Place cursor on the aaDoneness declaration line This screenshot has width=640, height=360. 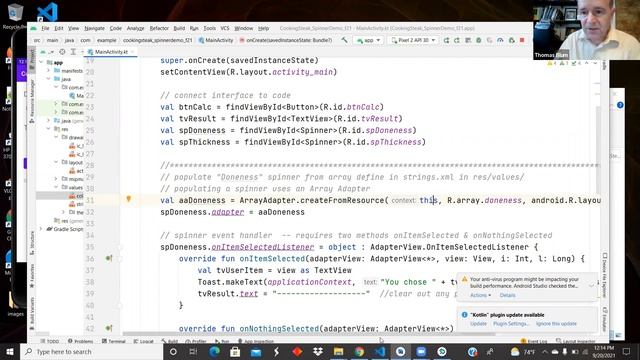pos(380,200)
